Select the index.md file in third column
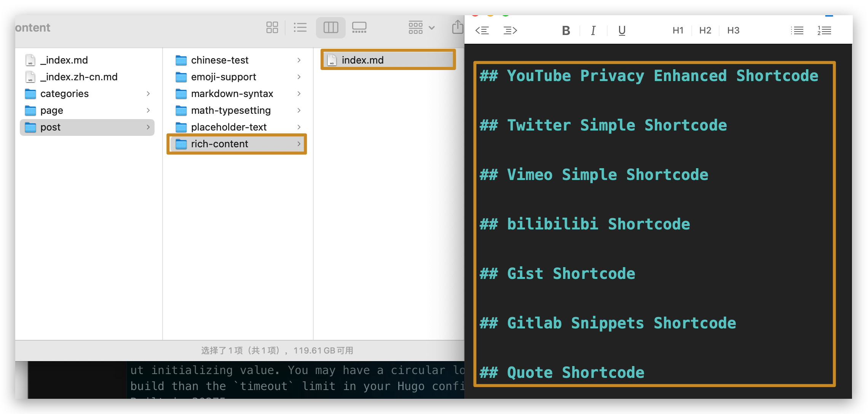Screen dimensions: 868x414 coord(362,60)
